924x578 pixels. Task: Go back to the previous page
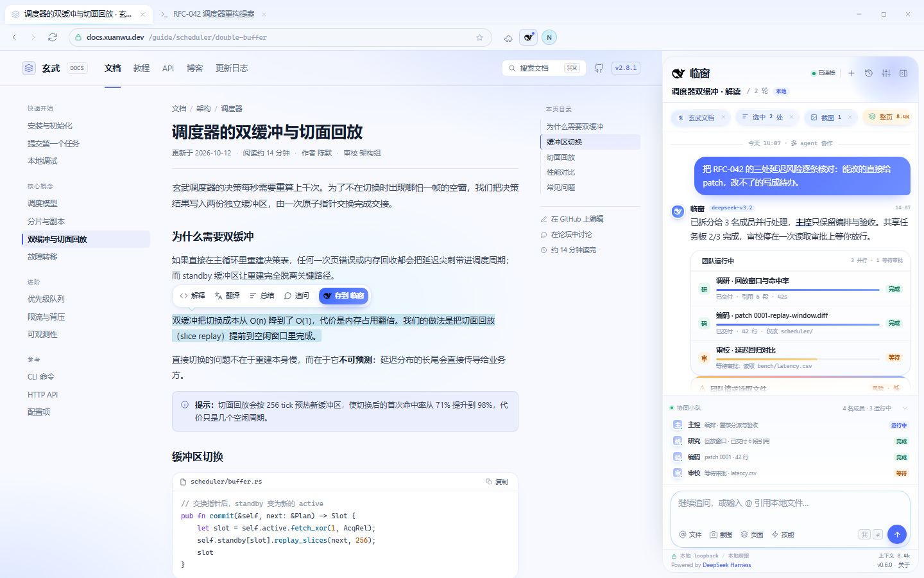click(x=14, y=37)
